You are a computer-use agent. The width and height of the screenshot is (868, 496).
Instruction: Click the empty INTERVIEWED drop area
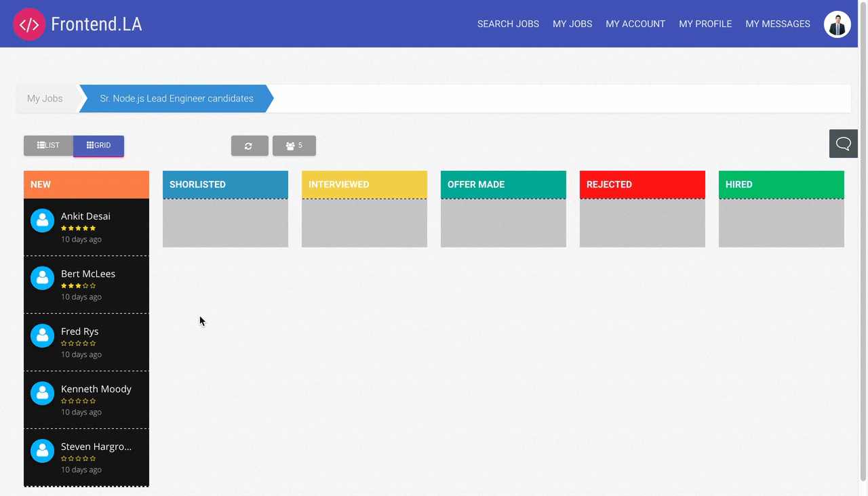click(364, 223)
